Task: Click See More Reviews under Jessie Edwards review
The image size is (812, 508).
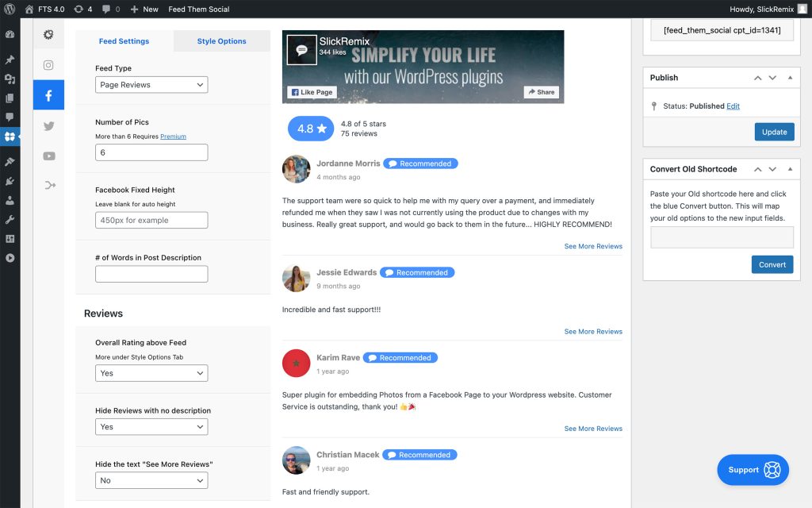Action: pos(593,332)
